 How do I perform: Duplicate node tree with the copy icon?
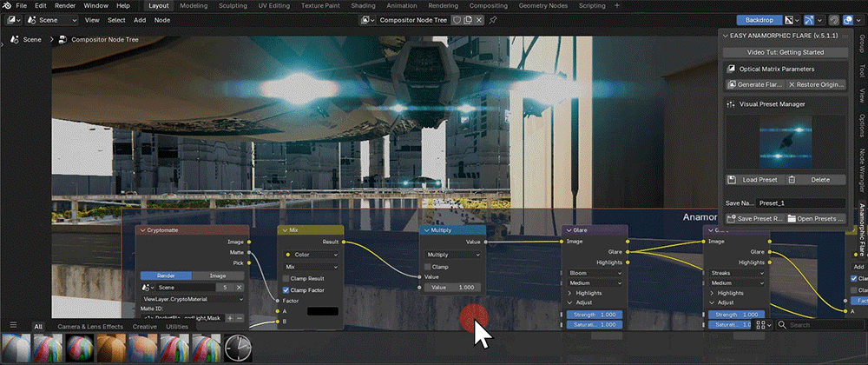pyautogui.click(x=468, y=20)
